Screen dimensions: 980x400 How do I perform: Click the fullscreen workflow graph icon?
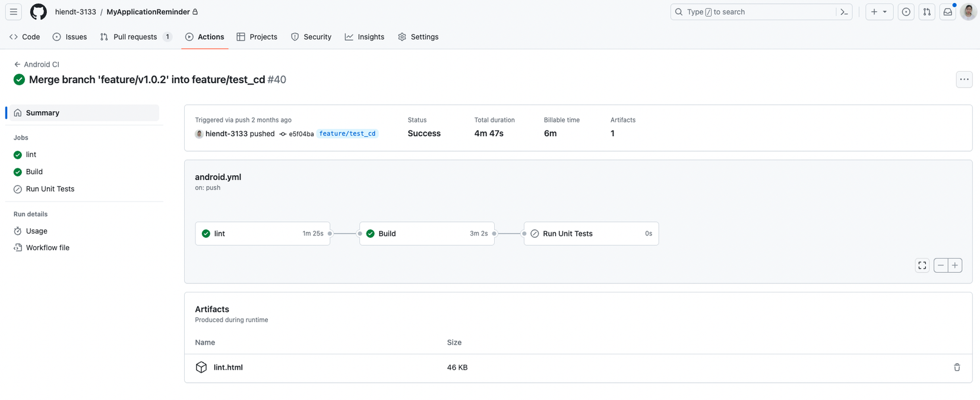[922, 266]
